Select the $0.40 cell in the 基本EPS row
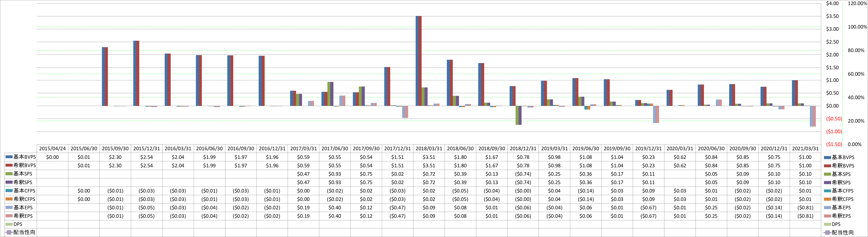The height and width of the screenshot is (237, 868). (x=335, y=208)
